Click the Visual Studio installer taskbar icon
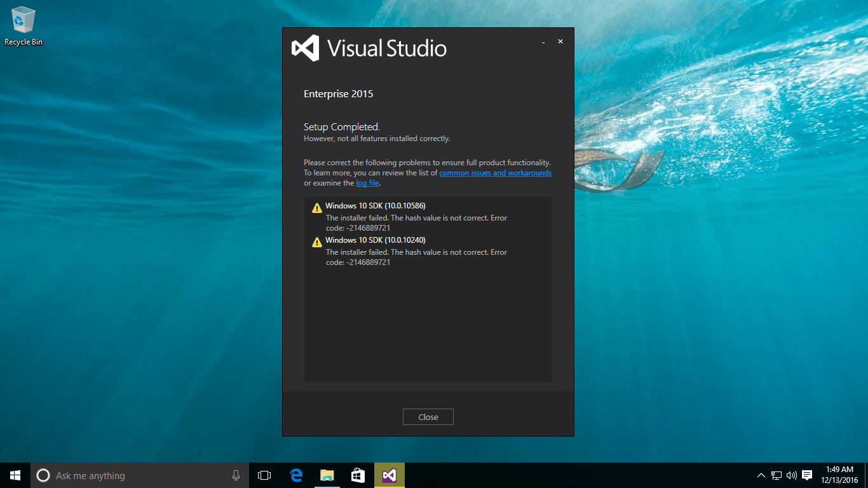Screen dimensions: 868x488 389,475
